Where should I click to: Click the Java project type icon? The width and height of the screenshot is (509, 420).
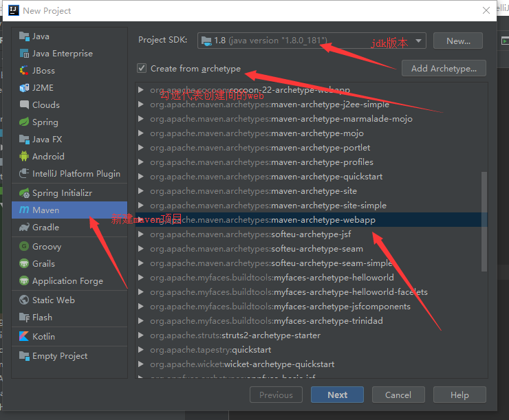tap(24, 36)
